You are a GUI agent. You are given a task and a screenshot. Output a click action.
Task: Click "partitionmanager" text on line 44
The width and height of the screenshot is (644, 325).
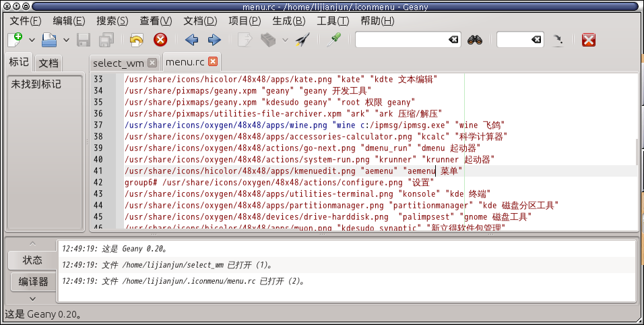[x=430, y=206]
